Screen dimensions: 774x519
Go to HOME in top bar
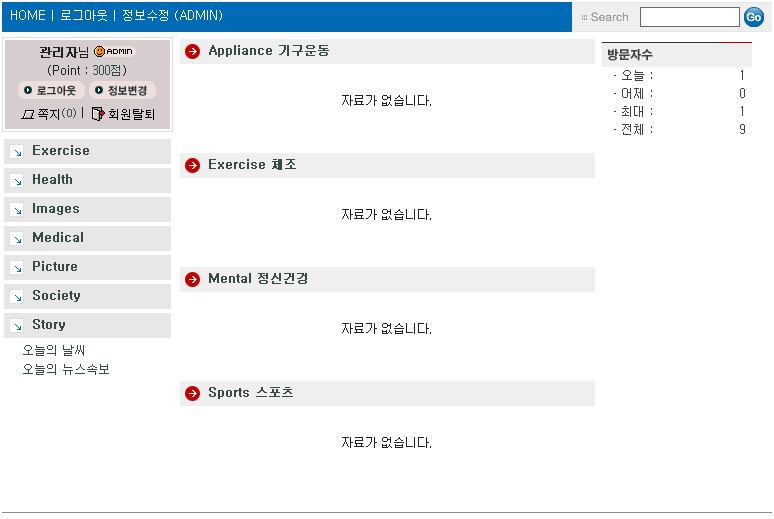pos(27,16)
